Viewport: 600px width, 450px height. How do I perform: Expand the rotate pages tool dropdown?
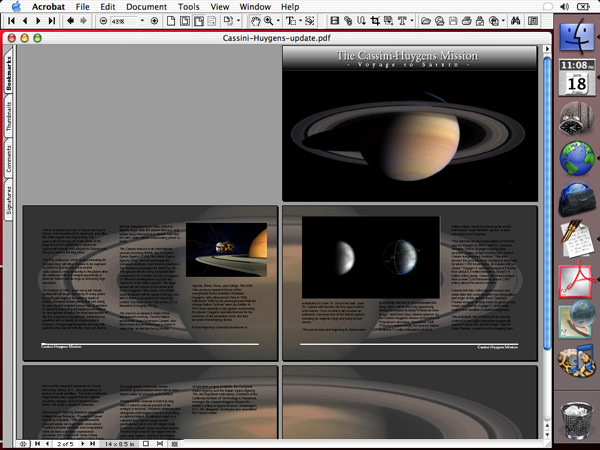click(x=239, y=21)
